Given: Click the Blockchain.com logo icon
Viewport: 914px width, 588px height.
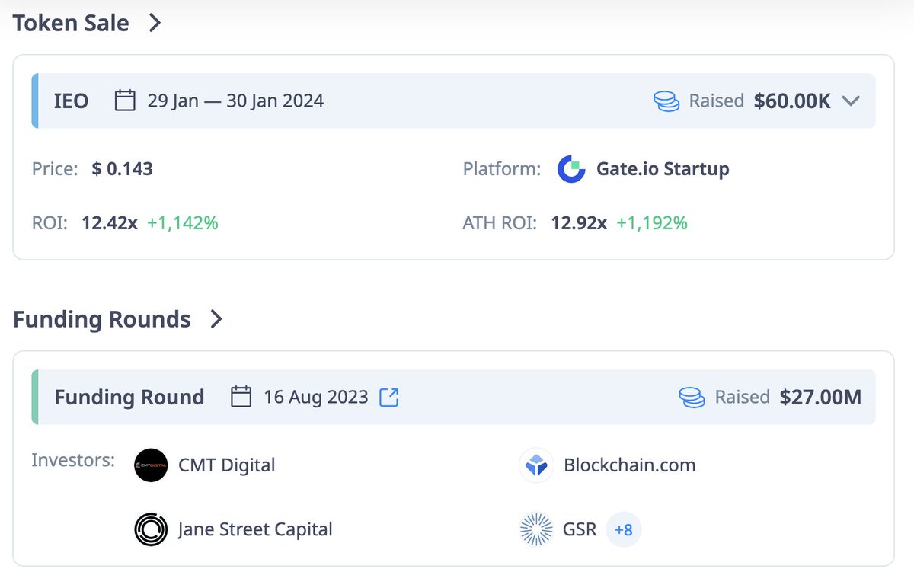Looking at the screenshot, I should (536, 465).
